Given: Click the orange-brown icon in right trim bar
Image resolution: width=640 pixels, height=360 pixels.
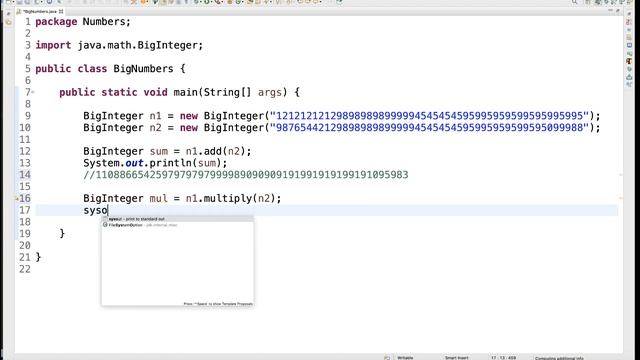Looking at the screenshot, I should [x=629, y=61].
